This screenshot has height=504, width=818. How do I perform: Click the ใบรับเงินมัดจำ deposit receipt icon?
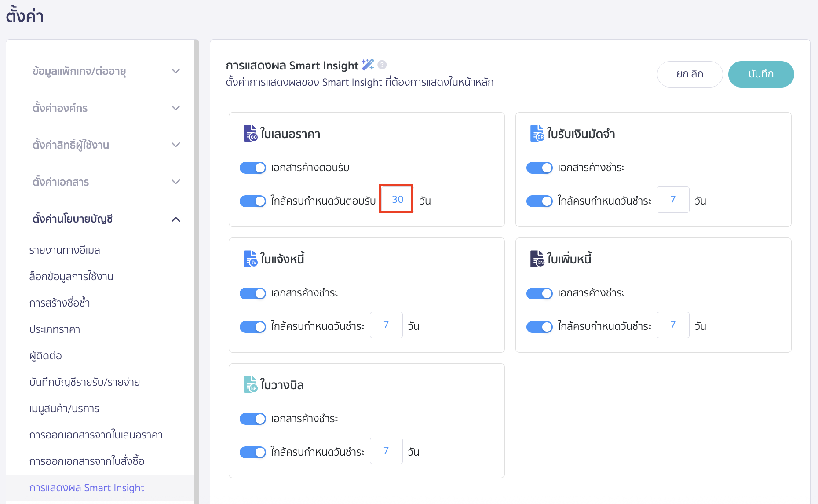tap(537, 133)
